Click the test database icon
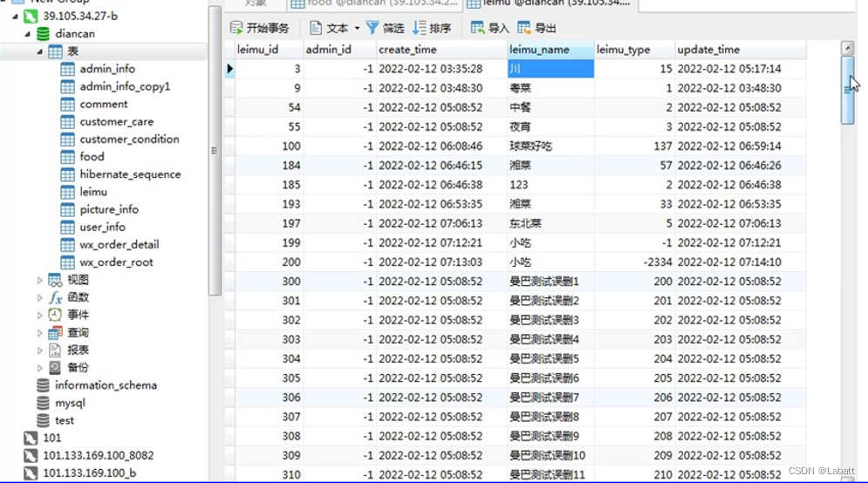 43,420
